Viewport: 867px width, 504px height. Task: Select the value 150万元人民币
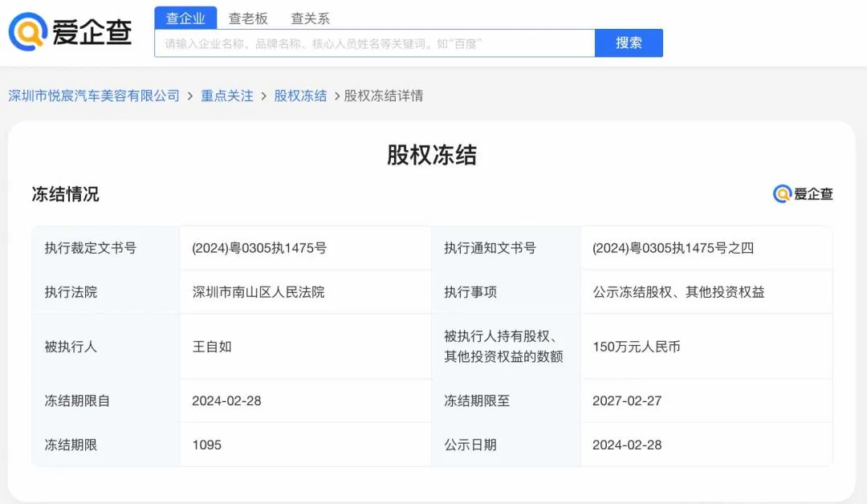(x=637, y=347)
